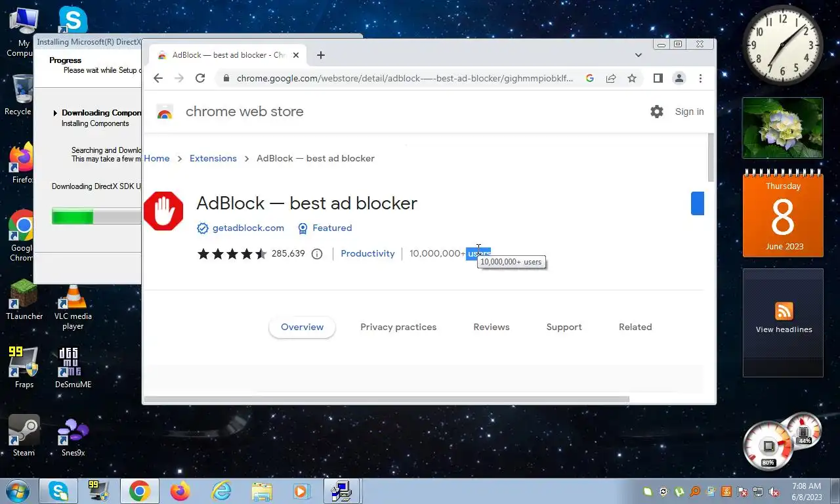The width and height of the screenshot is (840, 504).
Task: Reload the Chrome Web Store page
Action: (x=200, y=78)
